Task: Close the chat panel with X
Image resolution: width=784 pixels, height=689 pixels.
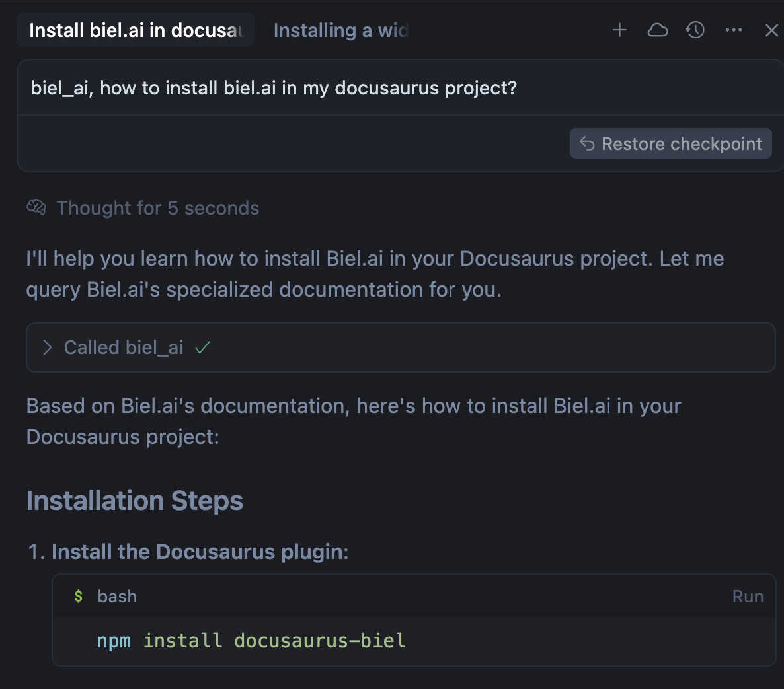Action: [771, 30]
